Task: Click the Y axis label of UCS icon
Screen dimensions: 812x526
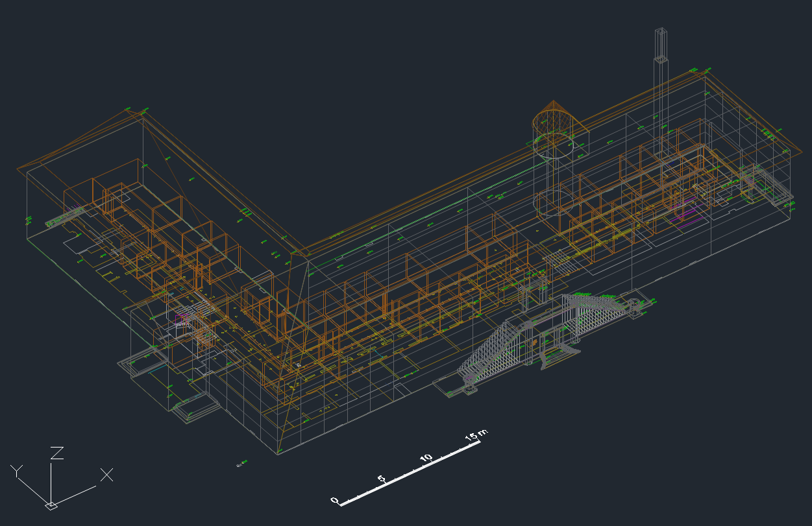Action: 17,471
